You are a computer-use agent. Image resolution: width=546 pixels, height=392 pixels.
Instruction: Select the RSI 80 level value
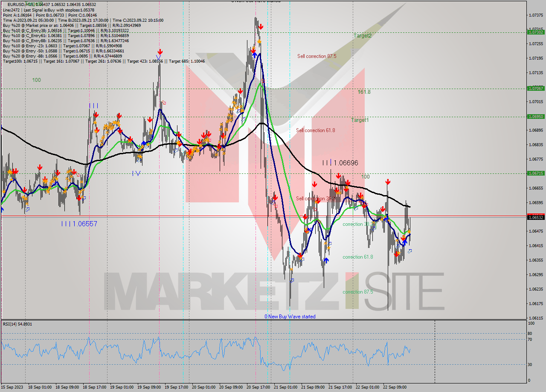[529, 333]
